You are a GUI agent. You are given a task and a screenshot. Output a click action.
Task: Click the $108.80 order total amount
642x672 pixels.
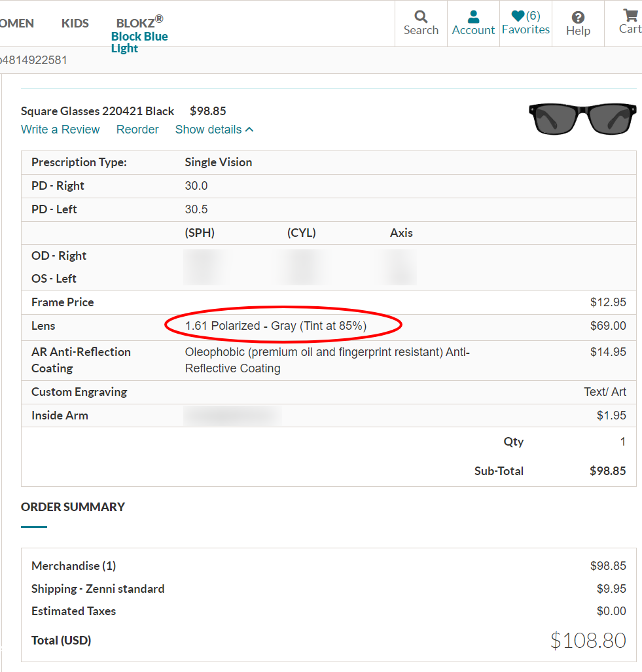(x=588, y=640)
